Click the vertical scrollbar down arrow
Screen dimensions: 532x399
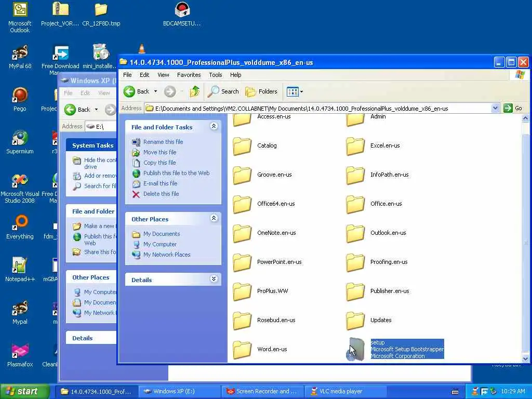click(525, 358)
